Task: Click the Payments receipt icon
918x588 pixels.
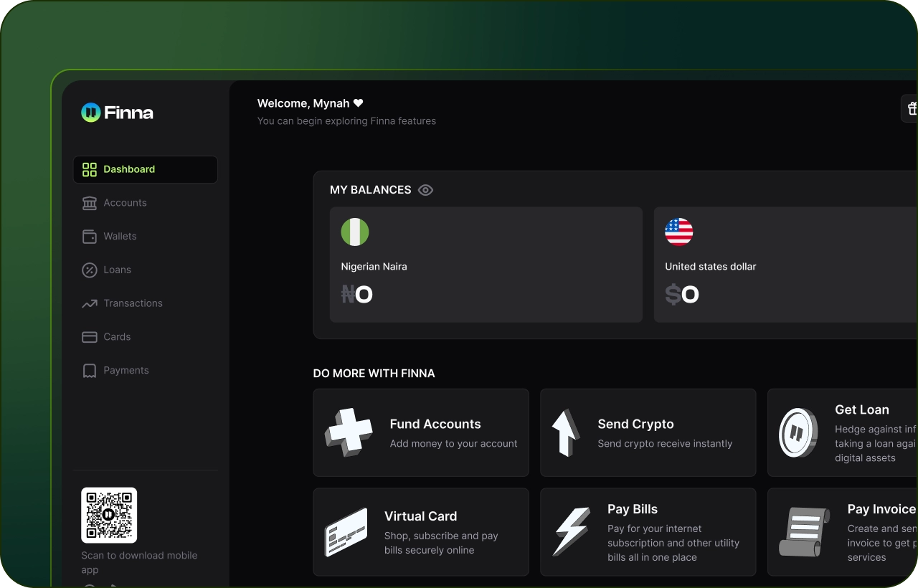Action: pos(90,371)
